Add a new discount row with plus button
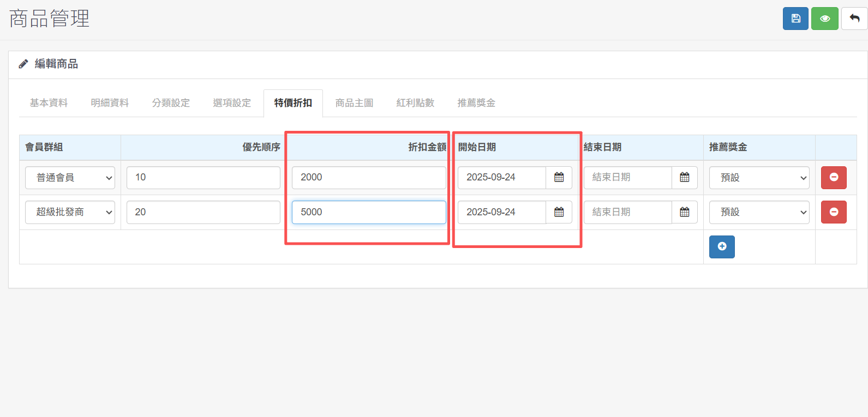This screenshot has width=868, height=417. coord(722,247)
